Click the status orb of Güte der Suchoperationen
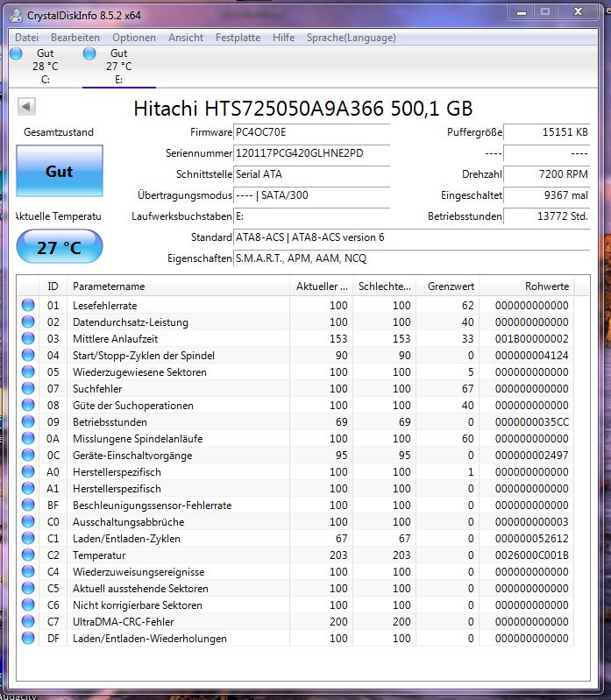Screen dimensions: 611x700 28,406
